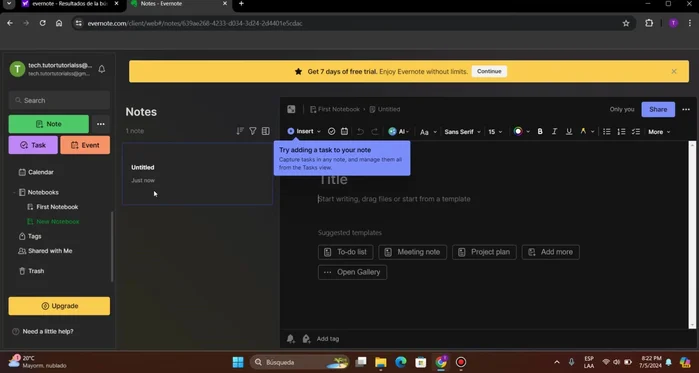Change the Sans Serif font family
Image resolution: width=699 pixels, height=373 pixels.
(x=462, y=132)
